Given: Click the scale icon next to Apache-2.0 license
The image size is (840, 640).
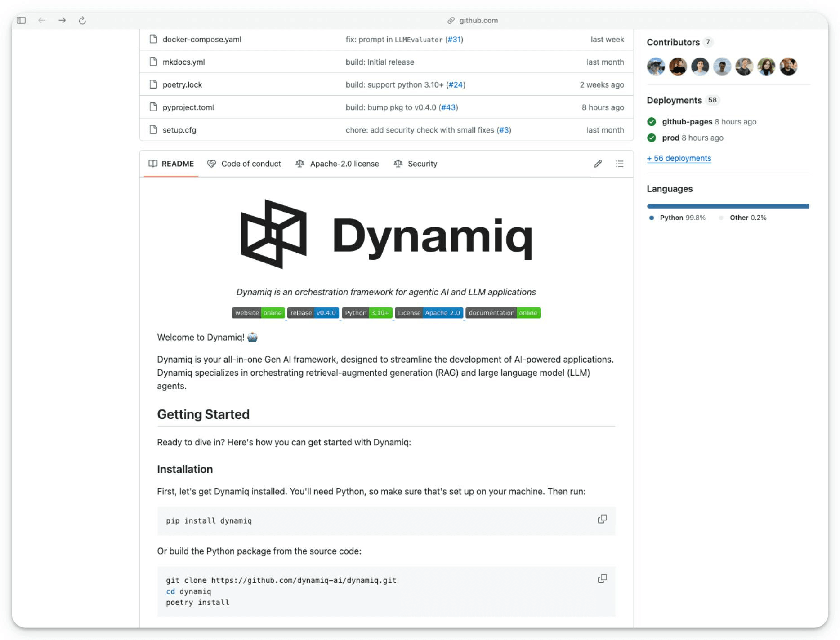Looking at the screenshot, I should [x=299, y=164].
